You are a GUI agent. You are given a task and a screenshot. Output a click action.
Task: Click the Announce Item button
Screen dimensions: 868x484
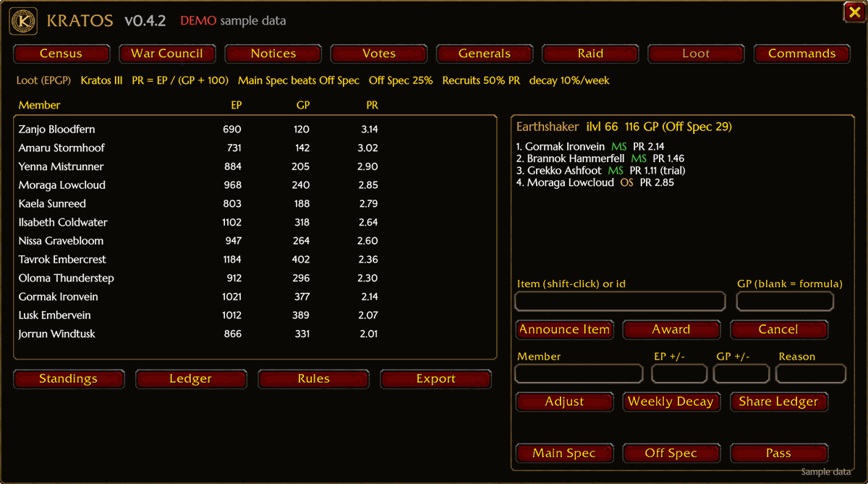(x=564, y=330)
